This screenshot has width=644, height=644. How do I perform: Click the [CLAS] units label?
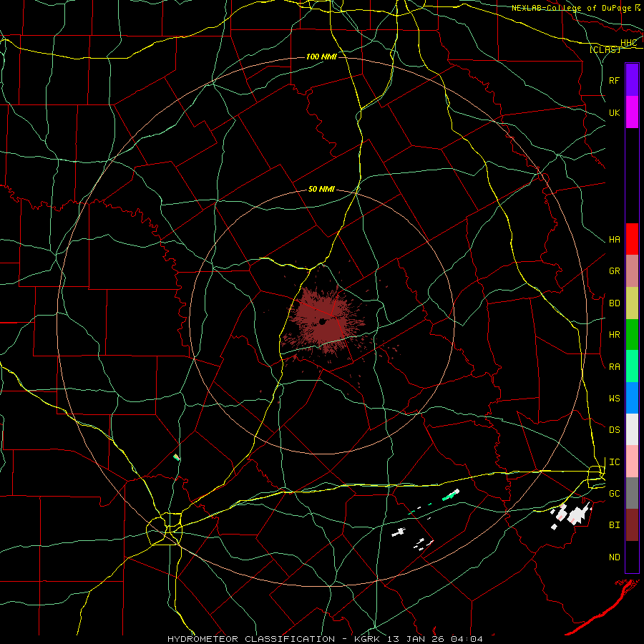tap(605, 49)
